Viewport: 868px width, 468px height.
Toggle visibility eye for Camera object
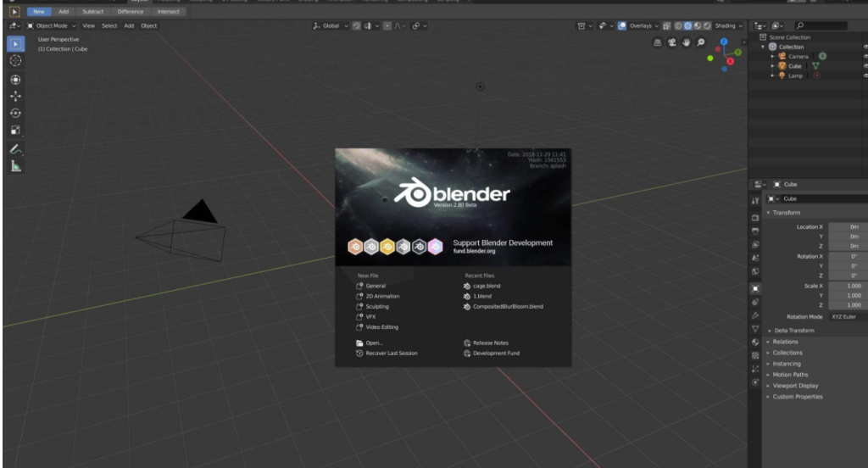(865, 56)
